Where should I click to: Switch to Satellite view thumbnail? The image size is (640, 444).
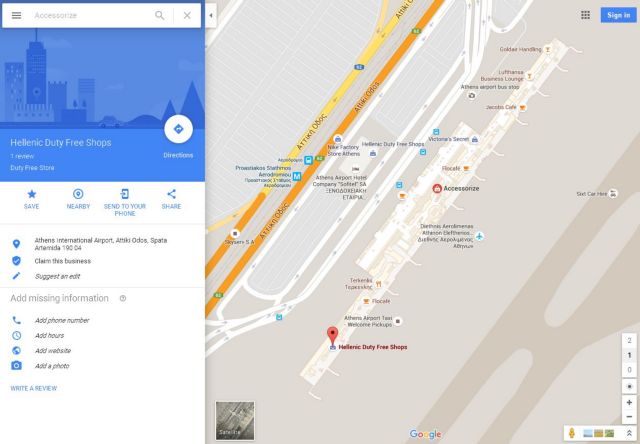pyautogui.click(x=235, y=420)
